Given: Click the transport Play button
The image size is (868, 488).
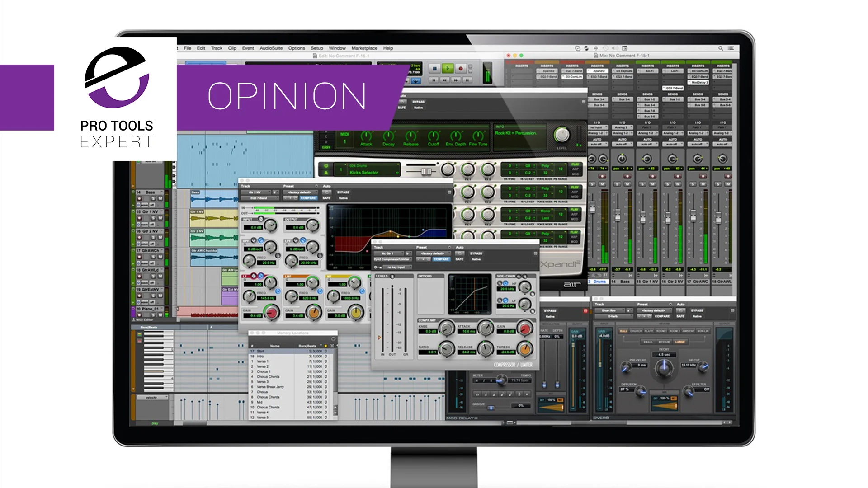Looking at the screenshot, I should tap(447, 69).
